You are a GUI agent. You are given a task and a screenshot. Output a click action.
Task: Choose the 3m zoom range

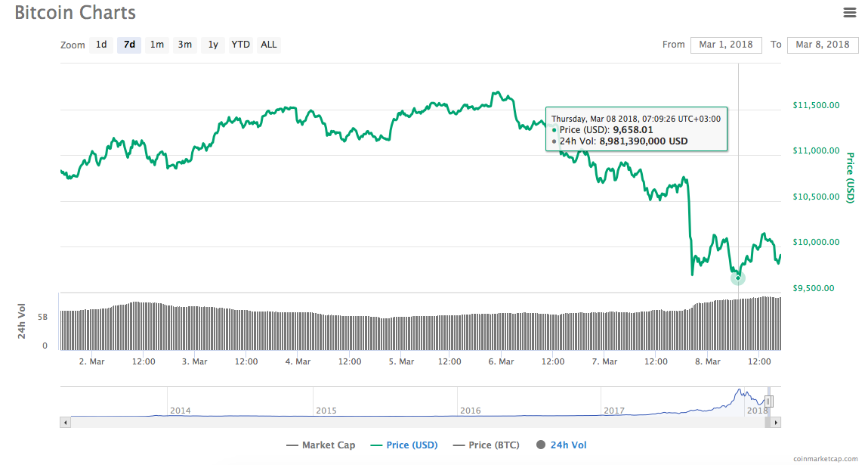tap(185, 45)
